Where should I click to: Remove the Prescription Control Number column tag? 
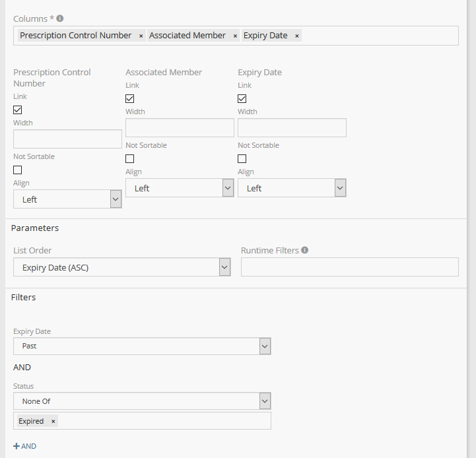click(141, 36)
